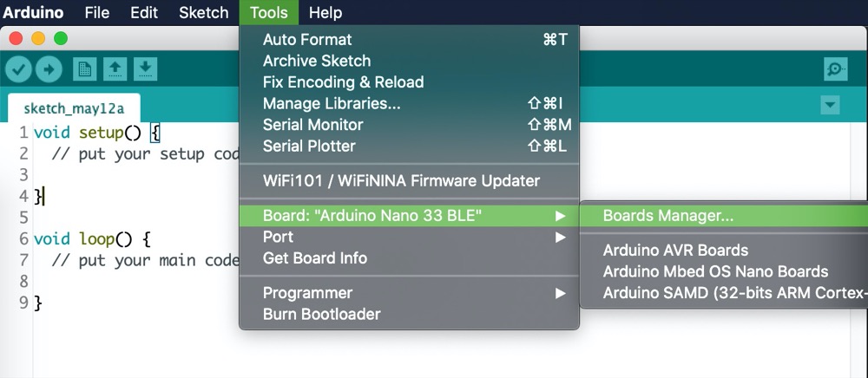Screen dimensions: 868x378
Task: Select Arduino Mbed OS Nano Boards
Action: tap(724, 272)
